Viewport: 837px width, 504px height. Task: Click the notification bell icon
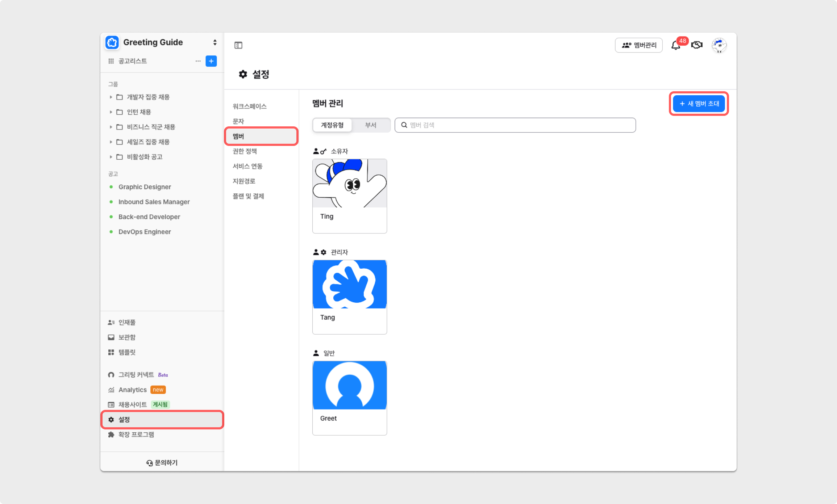click(x=675, y=45)
